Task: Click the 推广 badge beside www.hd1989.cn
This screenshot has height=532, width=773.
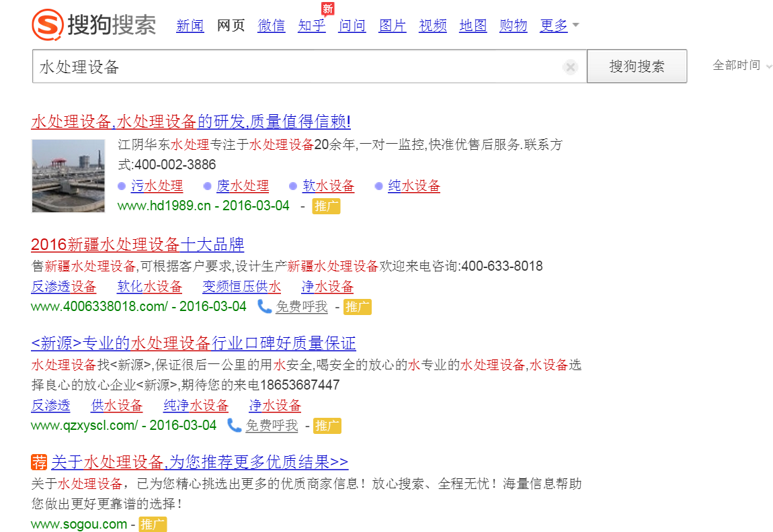Action: 327,206
